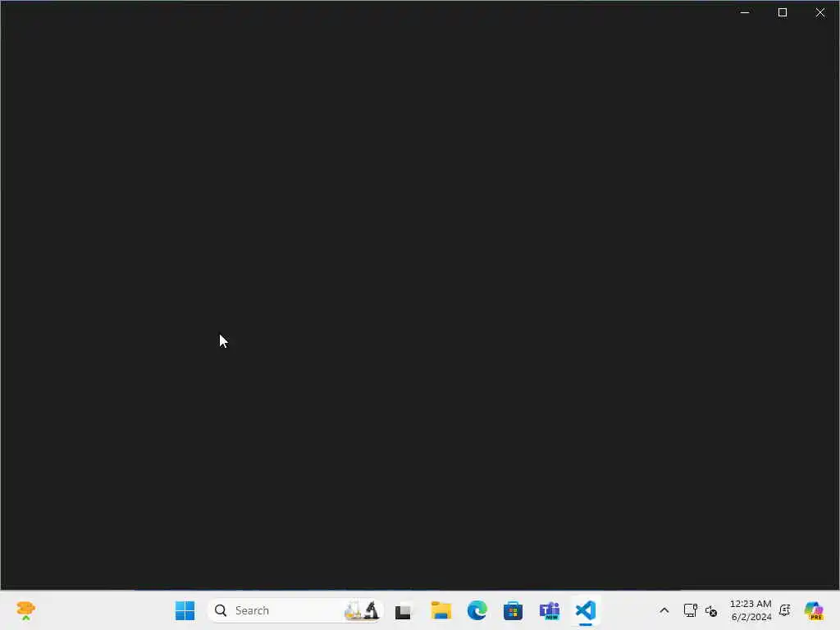Open the widgets icon on the taskbar

tap(25, 610)
